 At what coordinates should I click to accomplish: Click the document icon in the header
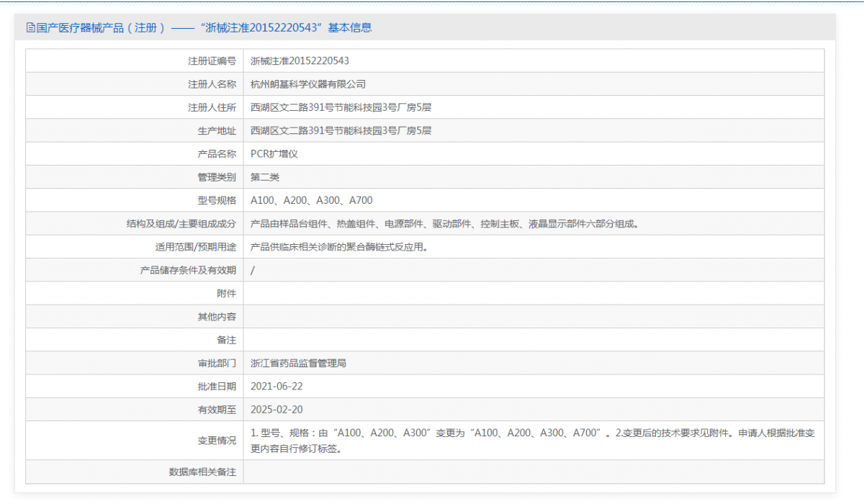click(30, 28)
